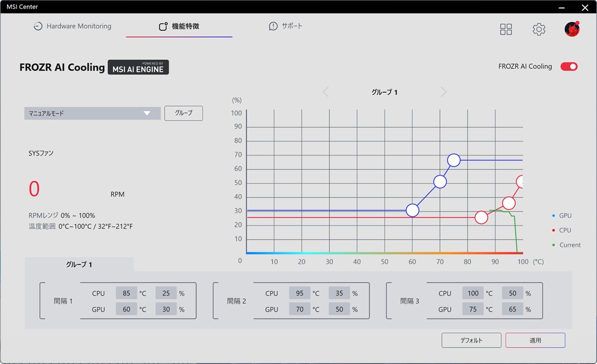Go to next group with right chevron
The image size is (597, 364).
point(444,92)
